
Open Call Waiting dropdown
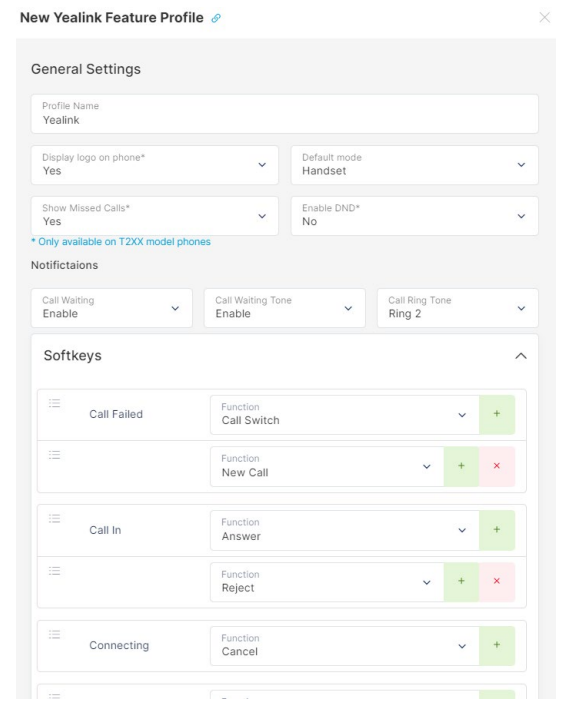(111, 308)
